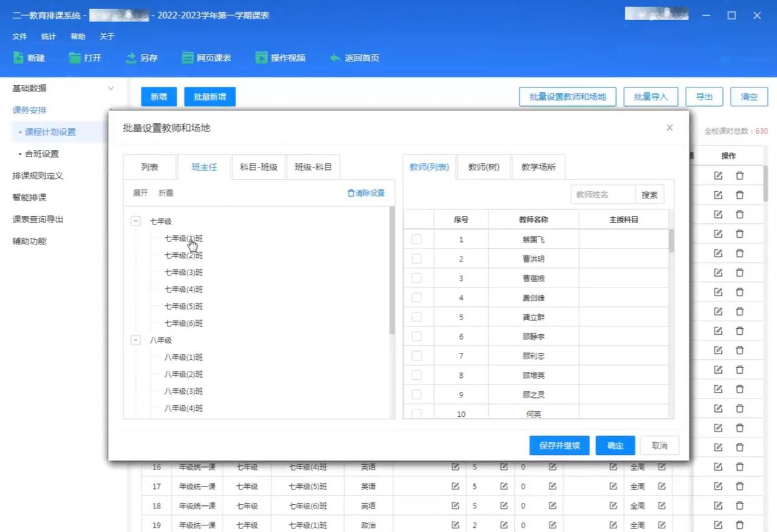Tick the checkbox for teacher 曹洪明
777x532 pixels.
[x=416, y=258]
